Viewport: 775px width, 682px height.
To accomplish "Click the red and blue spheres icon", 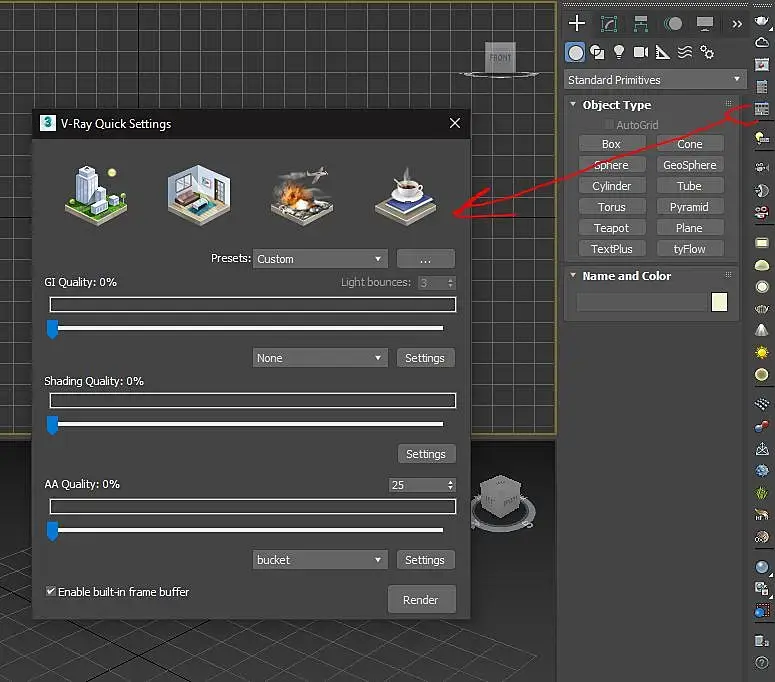I will tap(762, 426).
